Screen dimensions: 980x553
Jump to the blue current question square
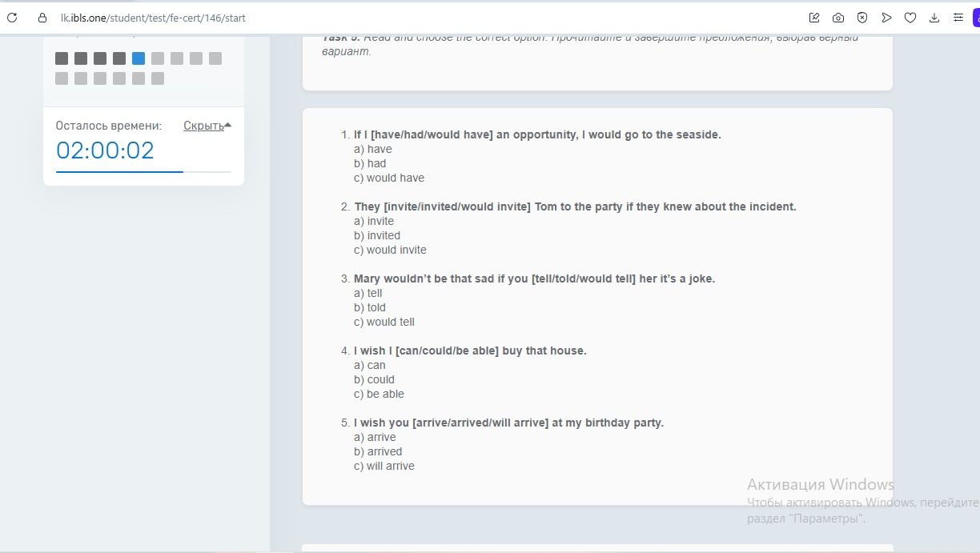pos(139,58)
